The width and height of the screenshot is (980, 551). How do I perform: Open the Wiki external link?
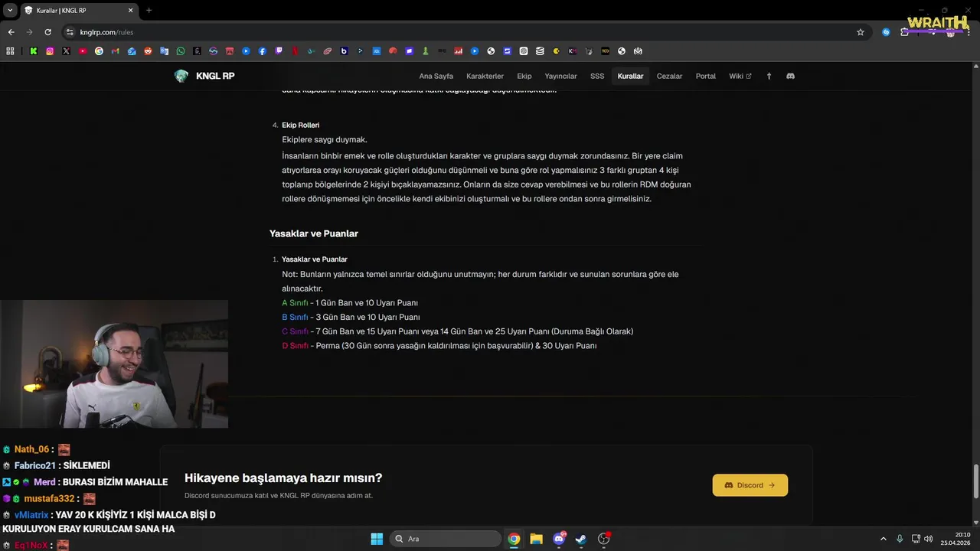[740, 76]
